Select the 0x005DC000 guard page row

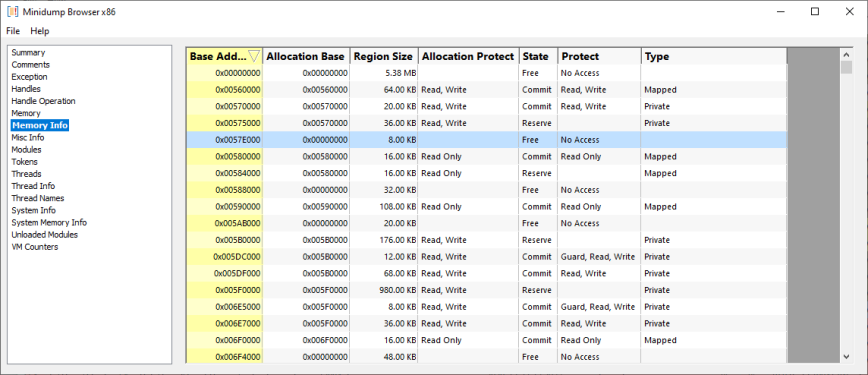click(487, 256)
